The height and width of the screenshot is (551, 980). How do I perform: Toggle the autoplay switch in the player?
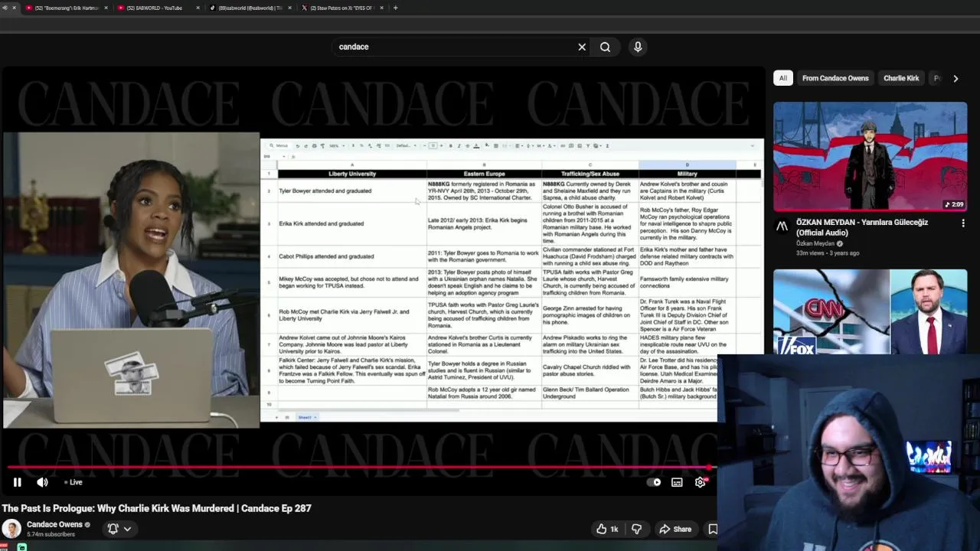[x=654, y=482]
